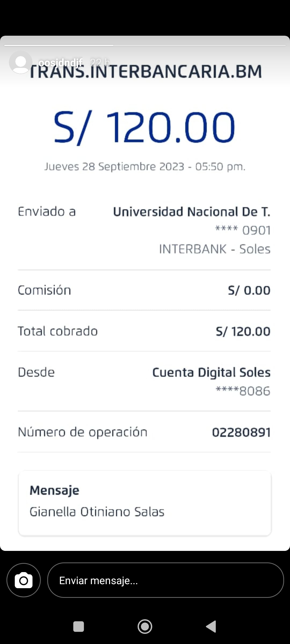Screen dimensions: 290x644
Task: Tap the Total cobrado value S/ 120.00
Action: tap(243, 331)
